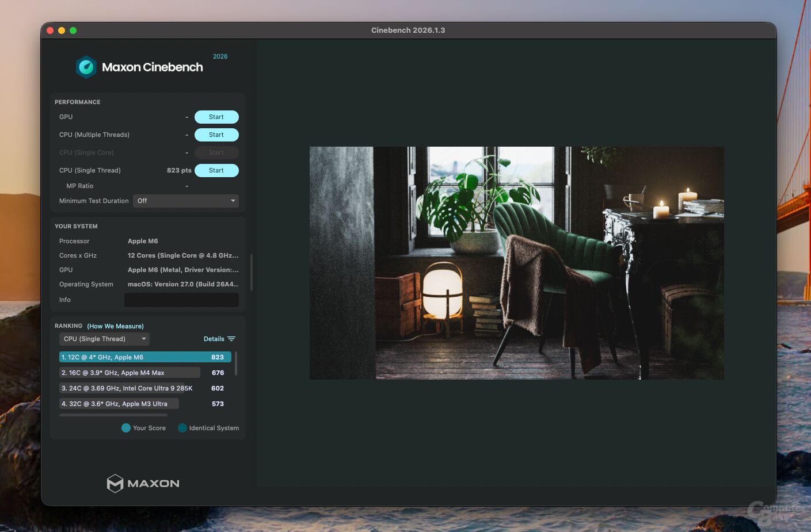This screenshot has height=532, width=811.
Task: Click the disabled CPU (Single Core) Start button
Action: click(216, 152)
